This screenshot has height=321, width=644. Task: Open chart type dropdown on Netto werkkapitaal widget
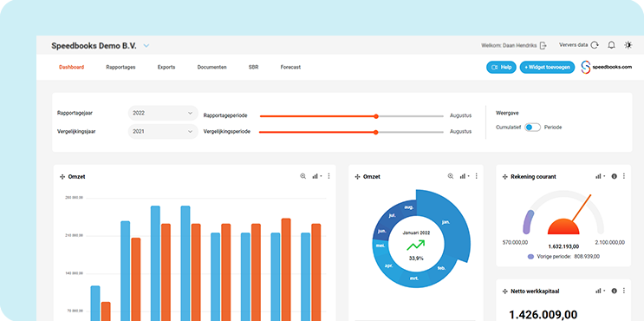pos(601,291)
